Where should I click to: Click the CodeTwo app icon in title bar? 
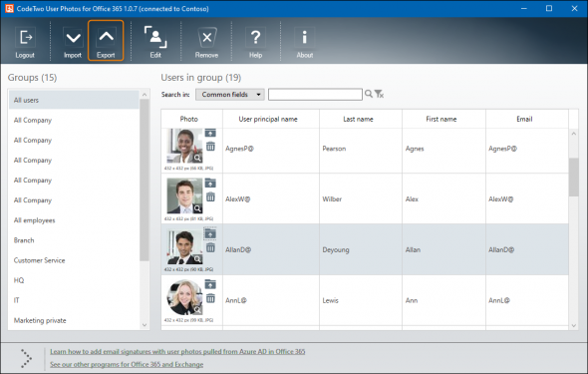9,8
